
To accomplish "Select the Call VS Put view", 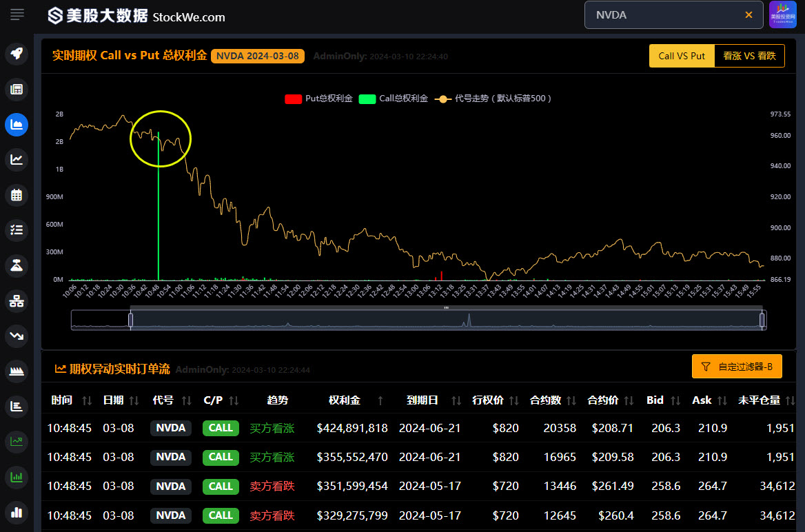I will [x=682, y=56].
